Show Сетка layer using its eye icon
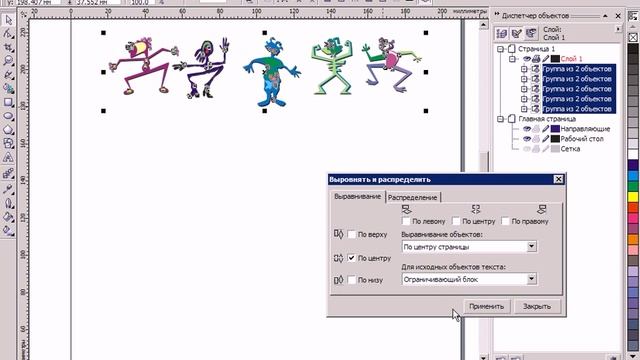This screenshot has width=640, height=360. click(x=527, y=149)
